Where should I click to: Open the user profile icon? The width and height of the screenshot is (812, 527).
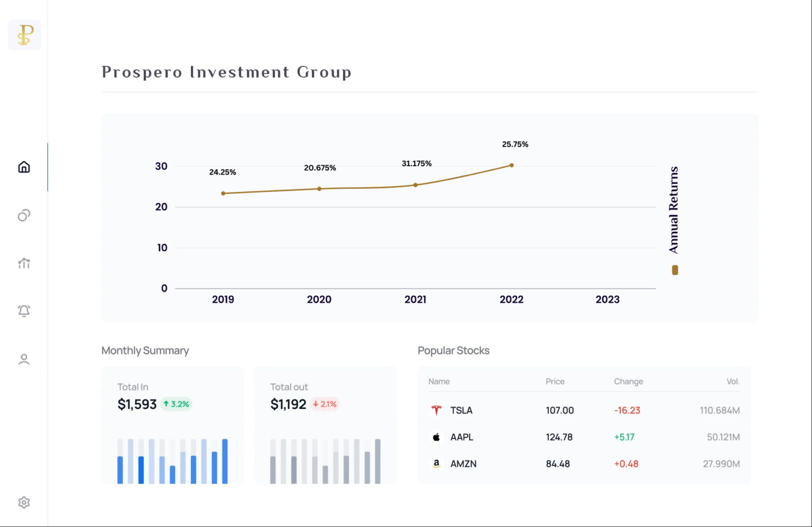click(x=24, y=359)
